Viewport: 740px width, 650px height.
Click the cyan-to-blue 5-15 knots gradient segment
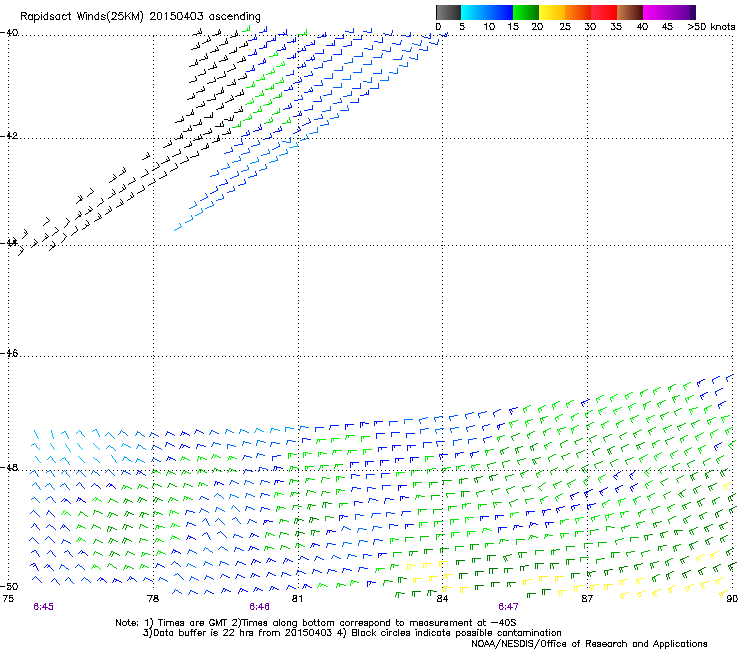[x=487, y=12]
